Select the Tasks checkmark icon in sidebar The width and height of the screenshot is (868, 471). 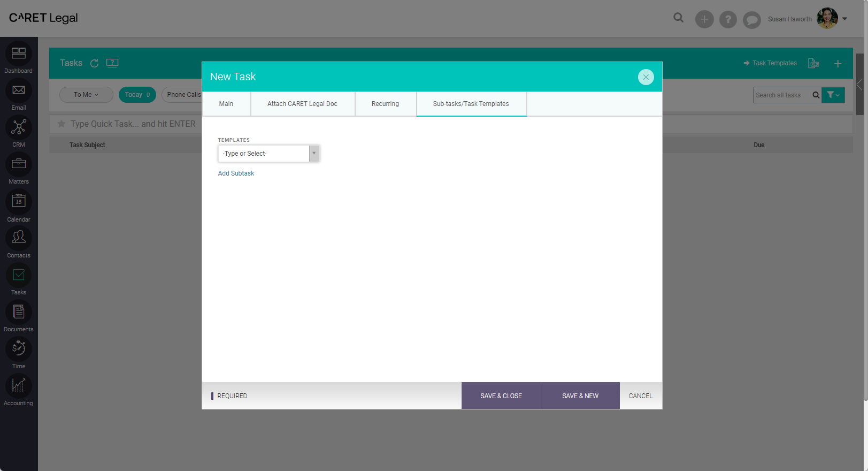point(19,275)
